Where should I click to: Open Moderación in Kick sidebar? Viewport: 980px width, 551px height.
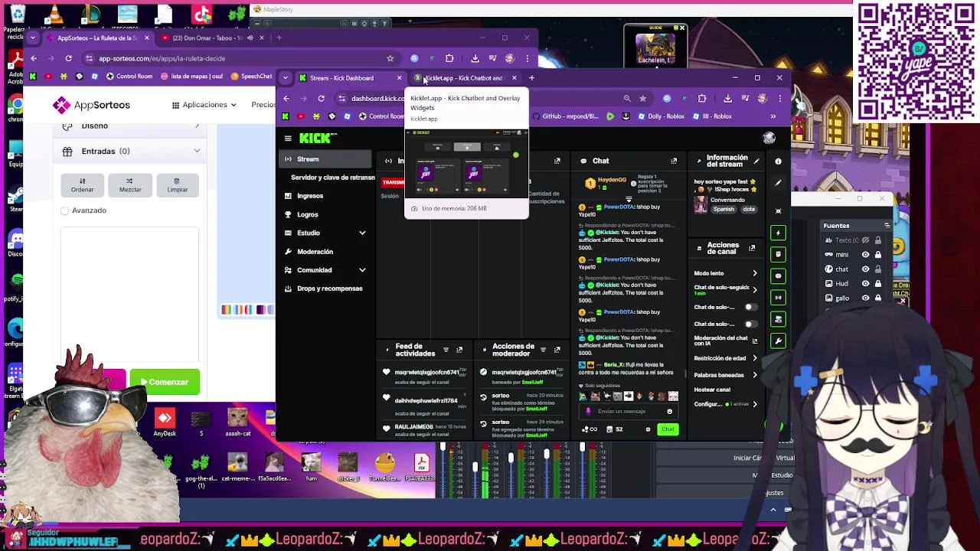point(315,252)
